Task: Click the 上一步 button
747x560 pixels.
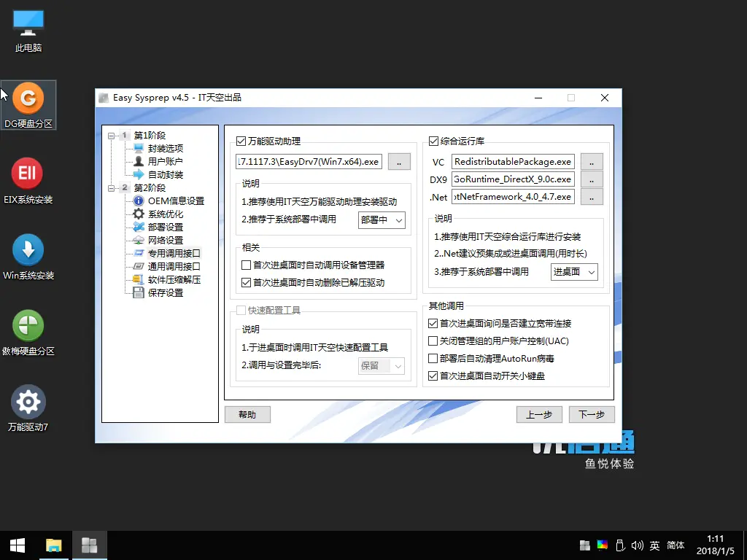Action: click(539, 414)
